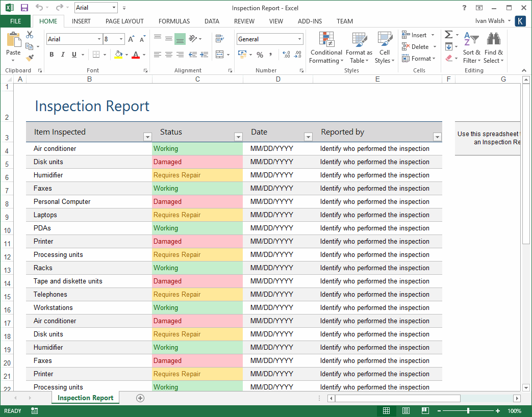Apply the Percent Style format
Image resolution: width=532 pixels, height=417 pixels.
[260, 54]
